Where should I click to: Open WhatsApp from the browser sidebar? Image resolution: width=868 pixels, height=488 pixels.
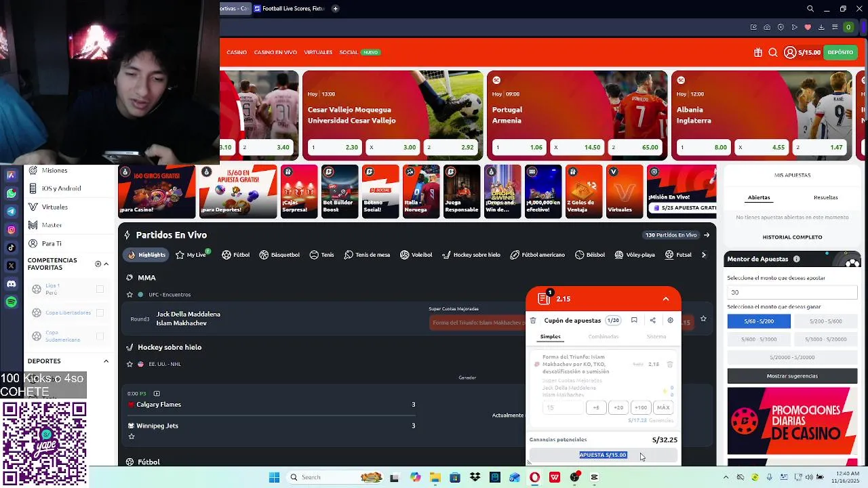[x=11, y=193]
